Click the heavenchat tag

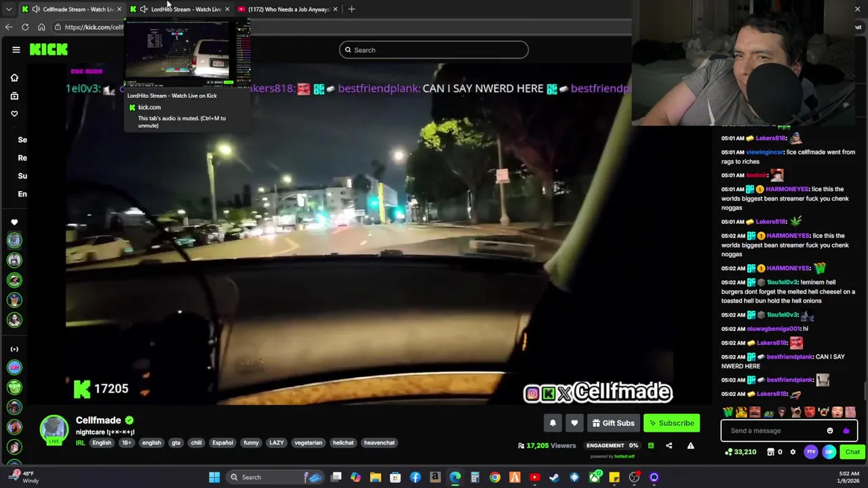pyautogui.click(x=379, y=443)
